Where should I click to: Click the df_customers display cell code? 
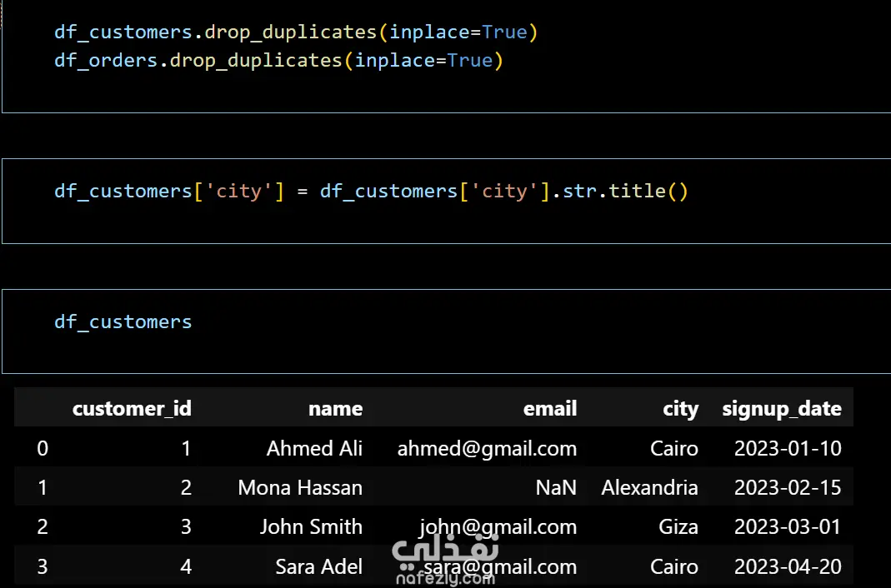(123, 321)
